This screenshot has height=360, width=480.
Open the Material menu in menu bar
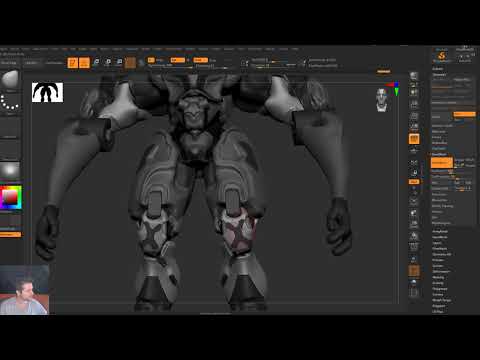click(x=132, y=49)
